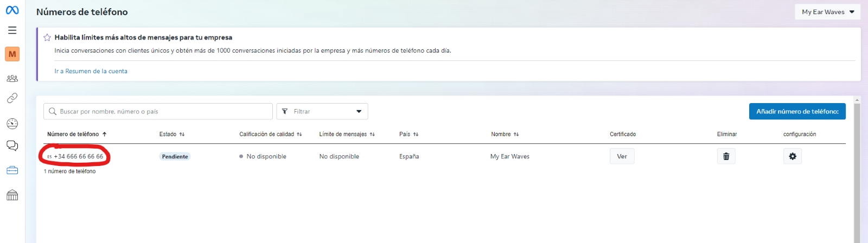Open the people/users sidebar icon

12,79
